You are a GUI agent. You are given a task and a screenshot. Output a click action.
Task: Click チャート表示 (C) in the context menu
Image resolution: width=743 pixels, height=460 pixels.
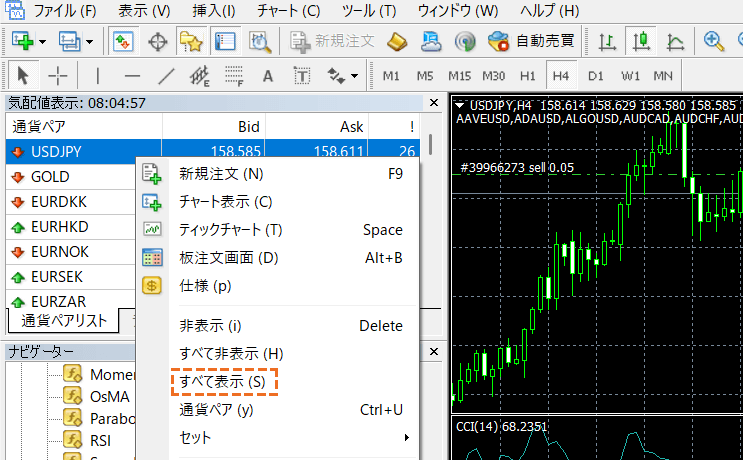tap(225, 202)
